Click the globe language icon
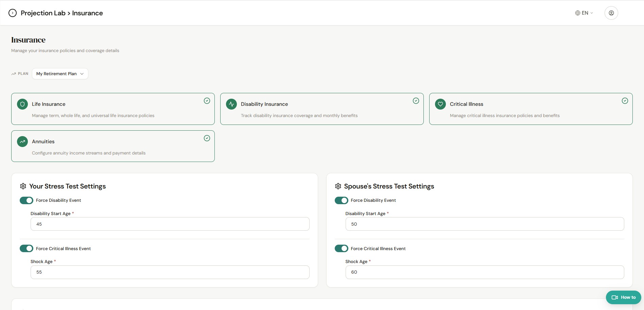644x310 pixels. tap(577, 13)
